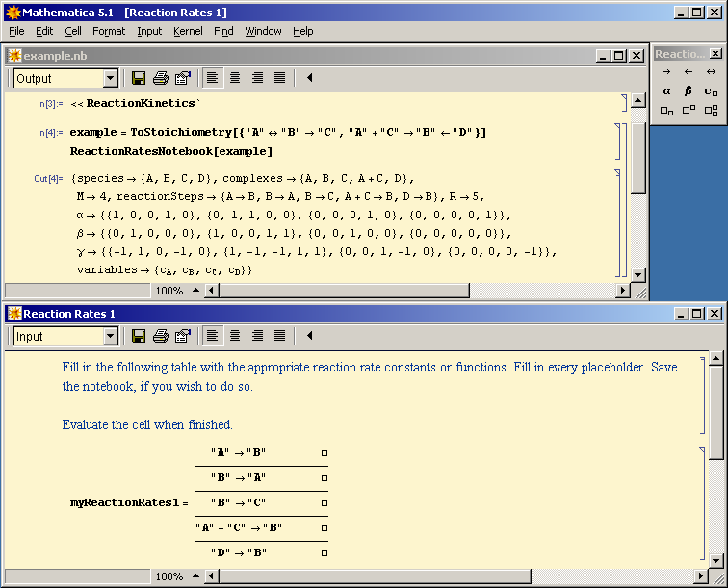Click scroll right arrow in example.nb
The width and height of the screenshot is (728, 588).
(623, 291)
